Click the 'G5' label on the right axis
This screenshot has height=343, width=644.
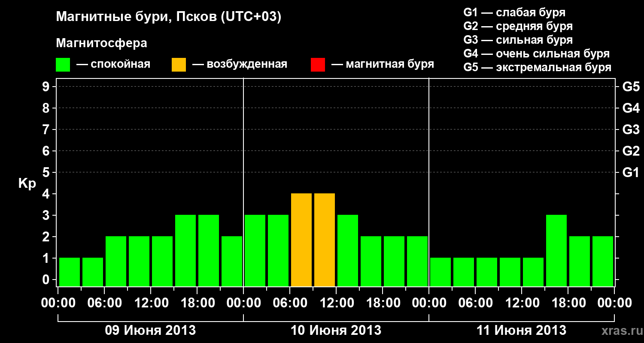pos(631,87)
